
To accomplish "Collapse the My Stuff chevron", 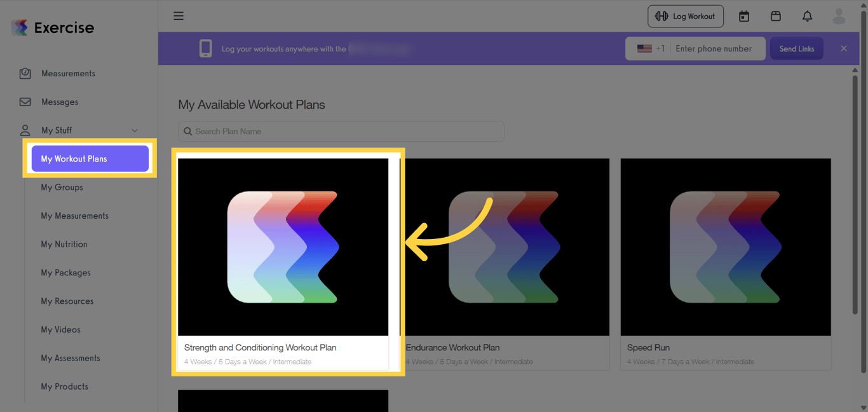I will 135,130.
